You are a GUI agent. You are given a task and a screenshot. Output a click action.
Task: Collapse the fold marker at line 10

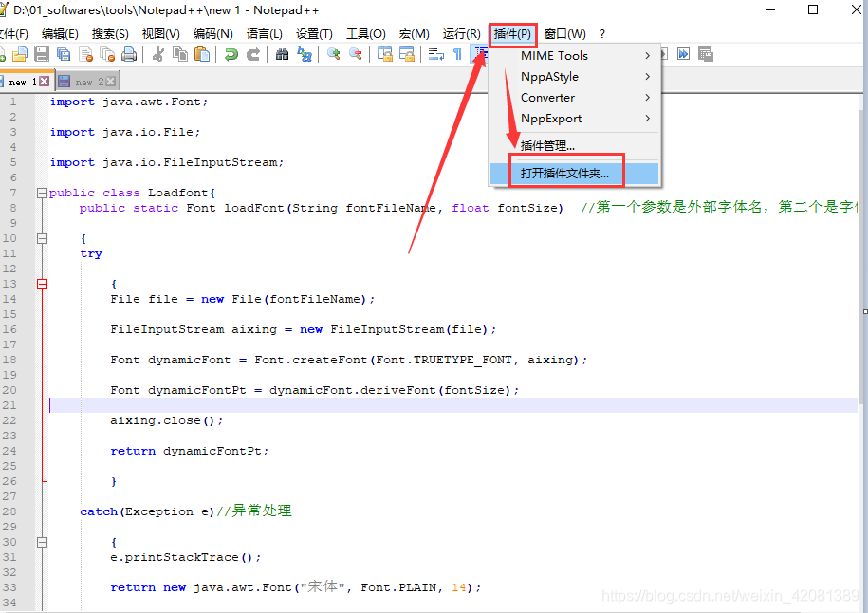pos(42,238)
